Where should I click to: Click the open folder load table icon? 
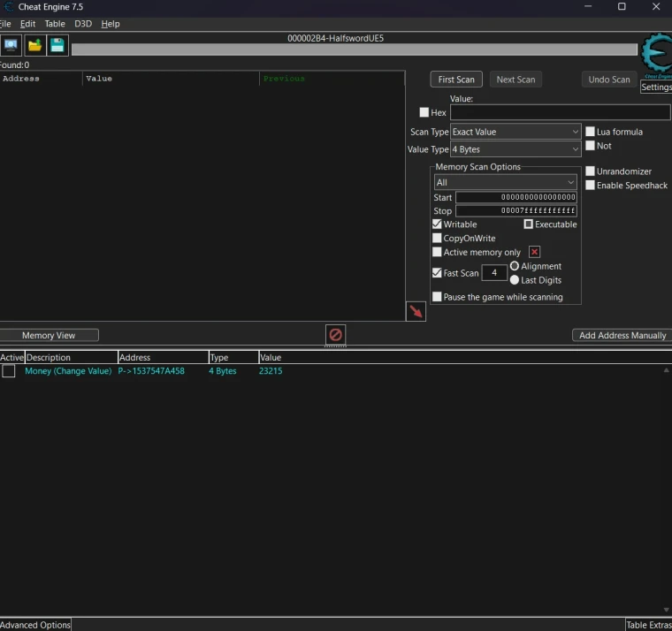34,45
